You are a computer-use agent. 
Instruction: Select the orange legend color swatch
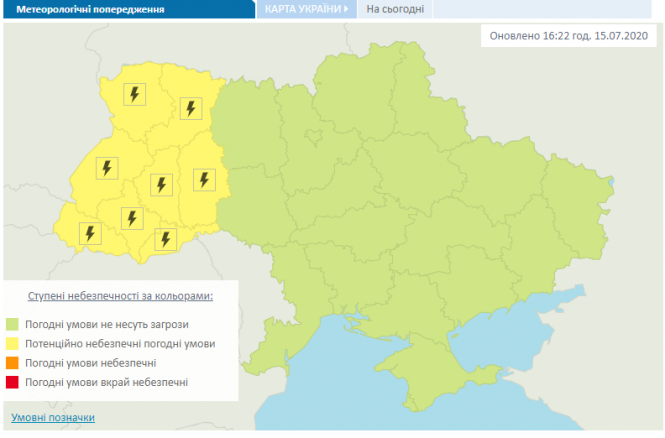tap(14, 363)
